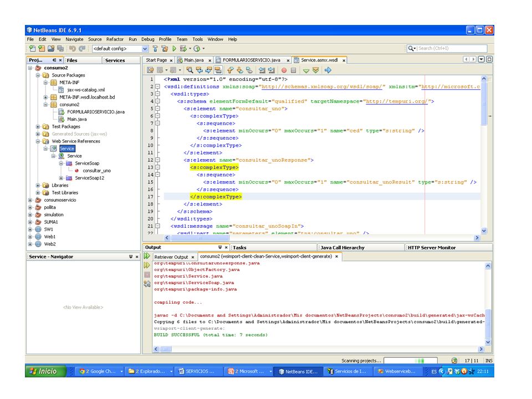
Task: Switch to FORMULARIOSERVICIO.java editor tab
Action: click(252, 60)
